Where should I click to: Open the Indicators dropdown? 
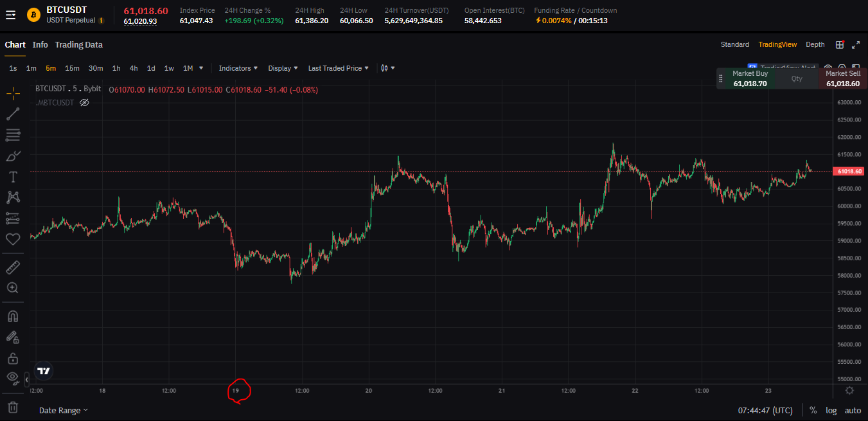(238, 68)
